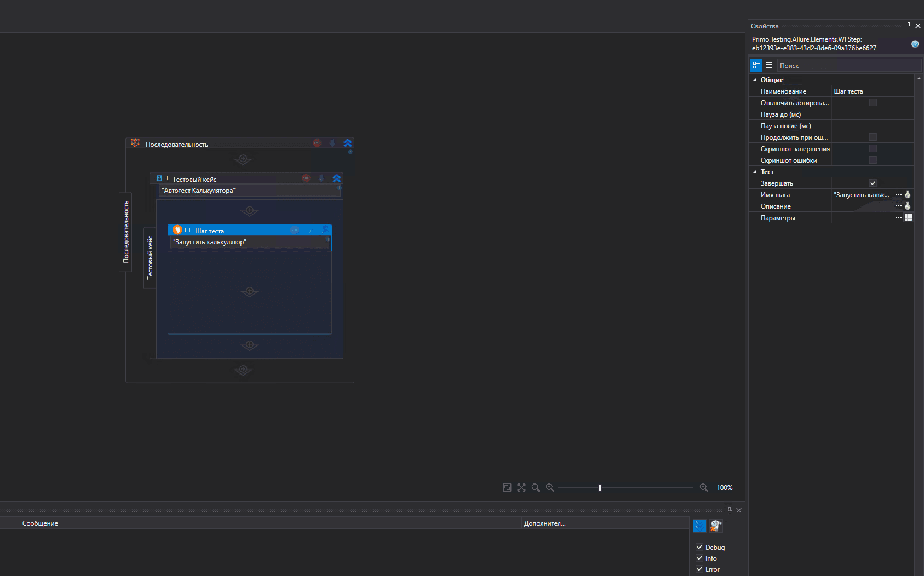924x576 pixels.
Task: Toggle auto-scroll in the output panel
Action: click(699, 526)
